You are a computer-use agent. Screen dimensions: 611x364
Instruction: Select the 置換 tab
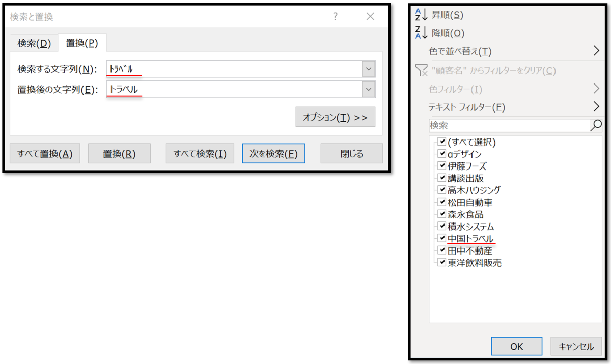[81, 43]
